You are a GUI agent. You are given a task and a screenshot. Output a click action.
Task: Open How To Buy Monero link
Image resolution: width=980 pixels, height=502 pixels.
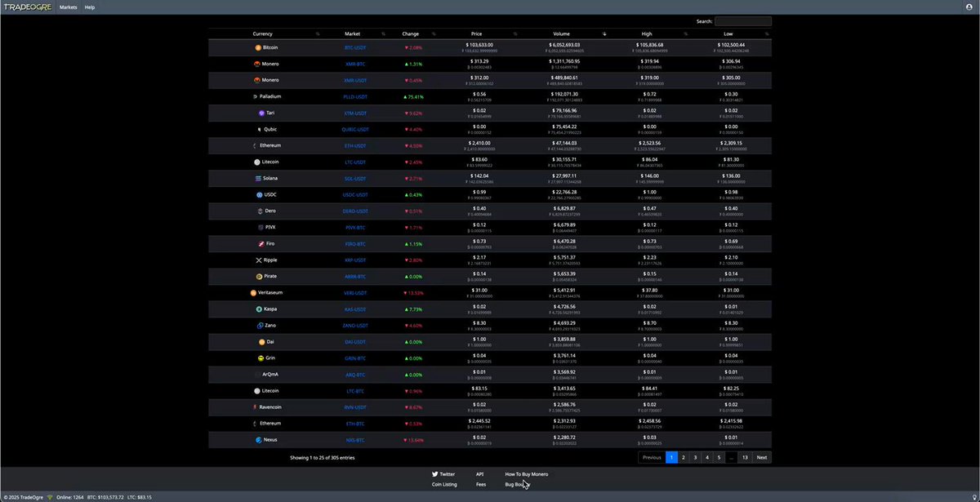click(x=527, y=473)
